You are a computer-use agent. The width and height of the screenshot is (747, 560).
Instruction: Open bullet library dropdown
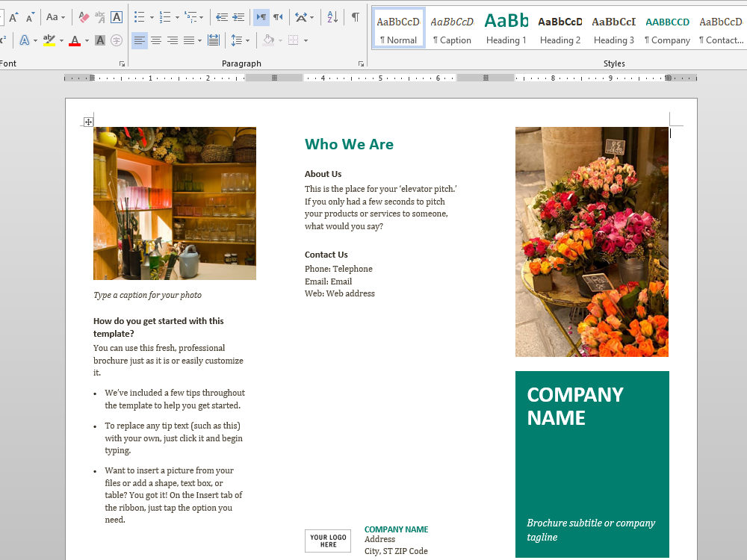[x=152, y=18]
